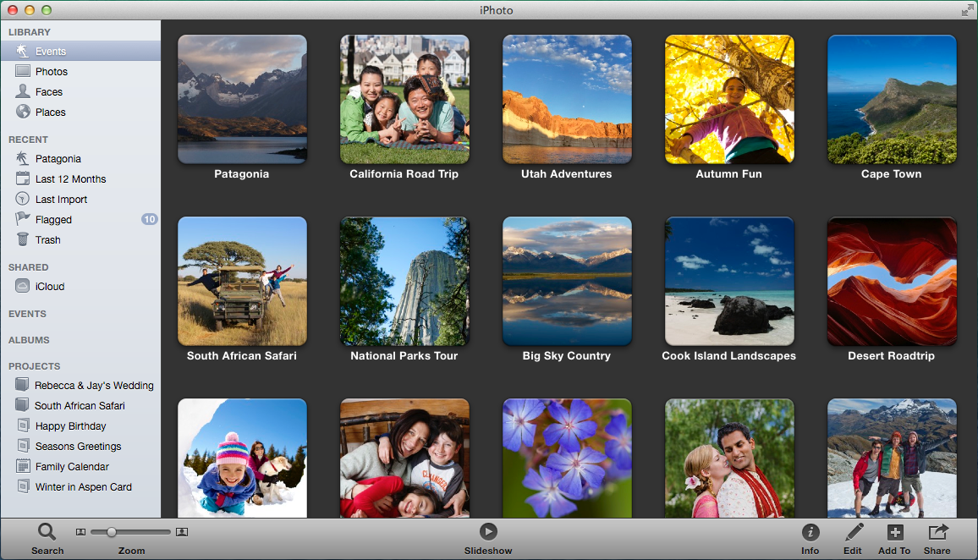The width and height of the screenshot is (978, 560).
Task: Select the Autumn Fun event thumbnail
Action: click(x=730, y=99)
